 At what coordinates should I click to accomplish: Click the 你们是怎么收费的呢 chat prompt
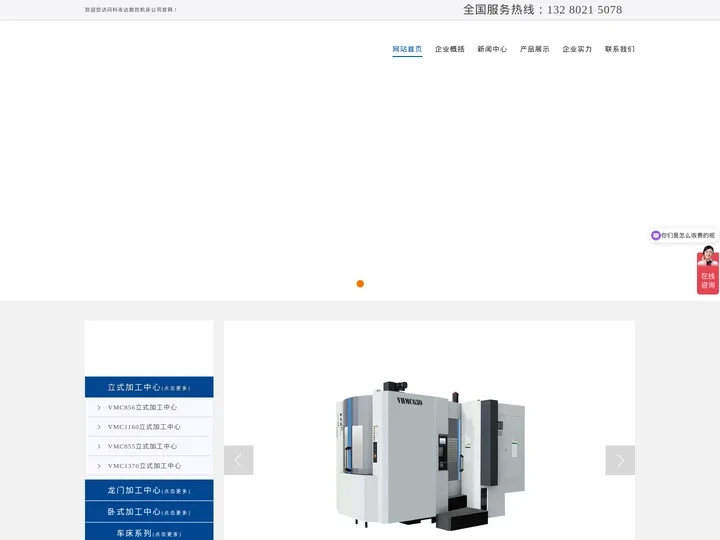click(x=688, y=236)
